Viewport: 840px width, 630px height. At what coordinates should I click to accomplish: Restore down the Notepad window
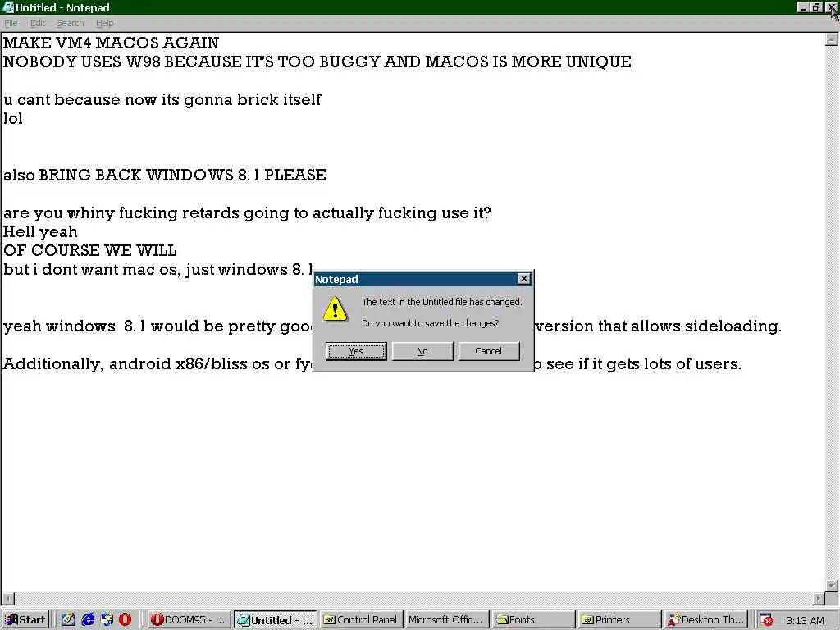tap(816, 7)
